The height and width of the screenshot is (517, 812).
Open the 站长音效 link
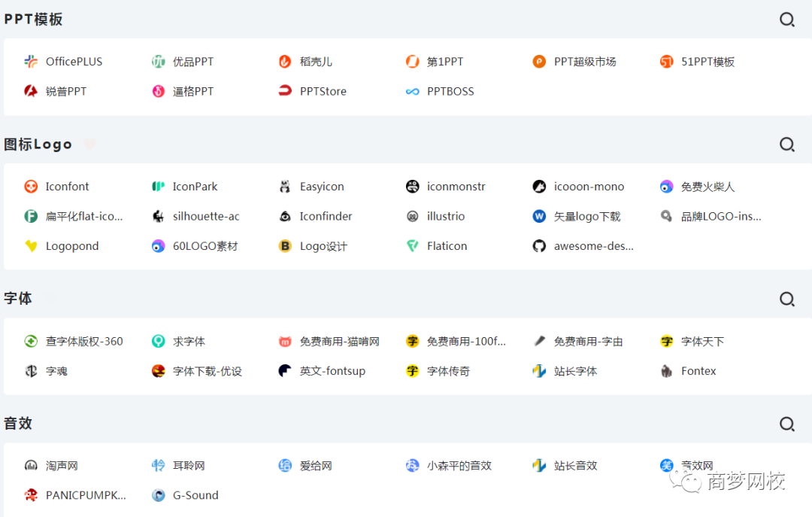tap(575, 466)
